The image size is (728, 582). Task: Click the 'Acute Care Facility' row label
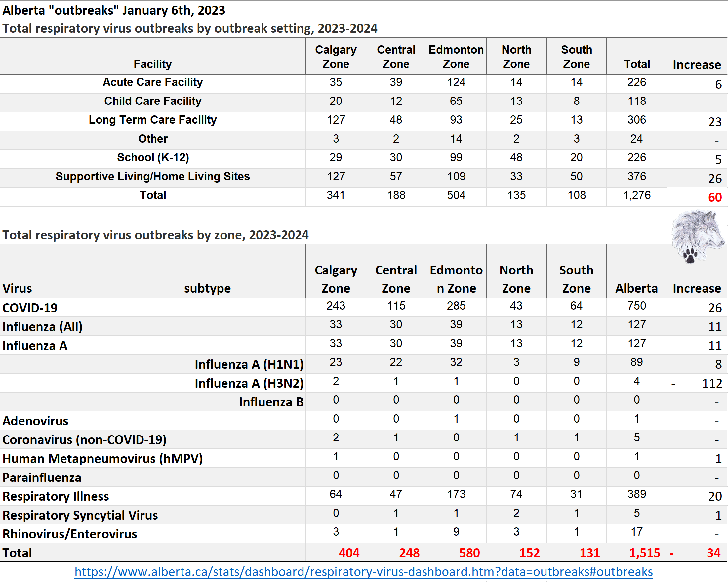coord(153,82)
